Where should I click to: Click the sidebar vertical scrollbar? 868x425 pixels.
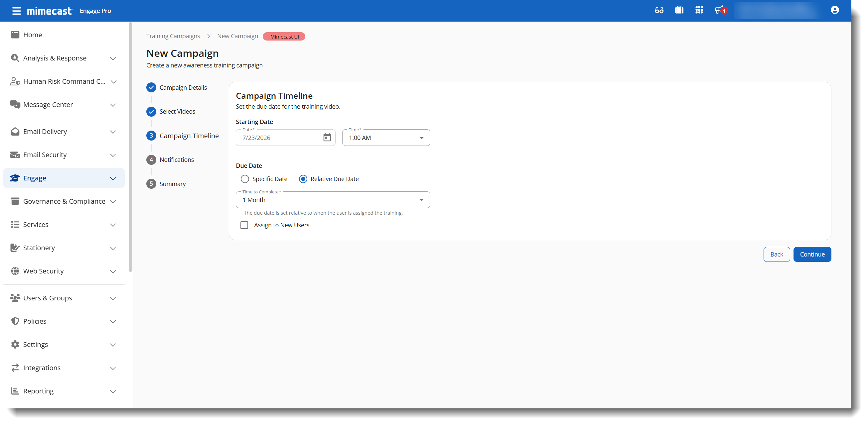pos(130,147)
